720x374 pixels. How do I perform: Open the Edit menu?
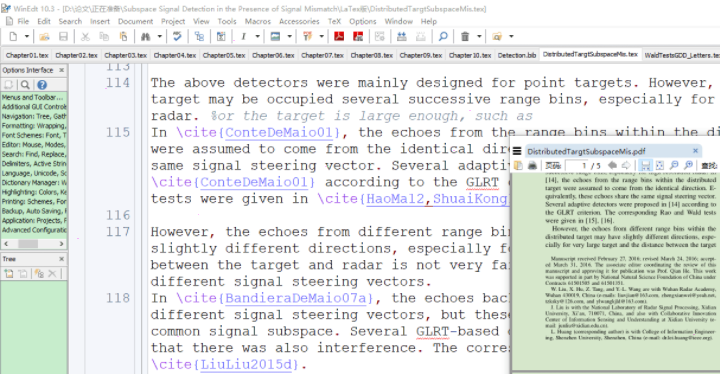[x=44, y=21]
